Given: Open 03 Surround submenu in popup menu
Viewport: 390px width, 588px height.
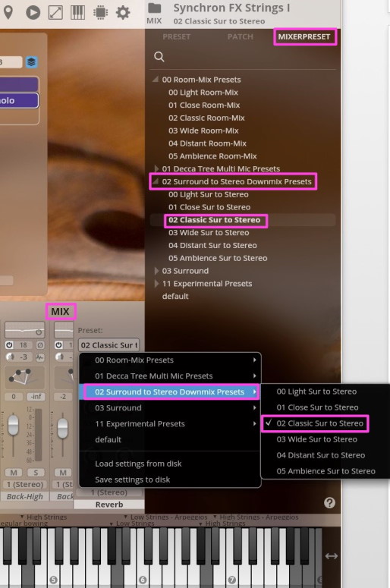Looking at the screenshot, I should [170, 407].
